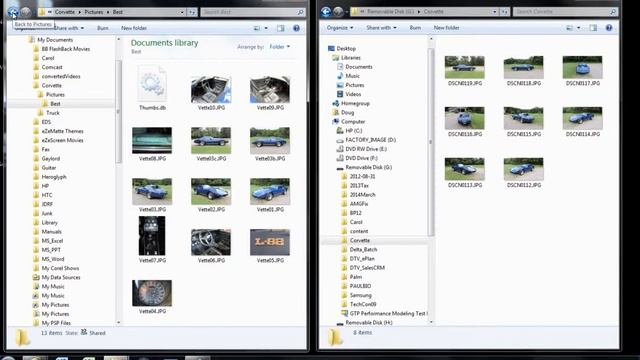Open the help icon in the left window toolbar
The height and width of the screenshot is (360, 640).
pos(296,28)
